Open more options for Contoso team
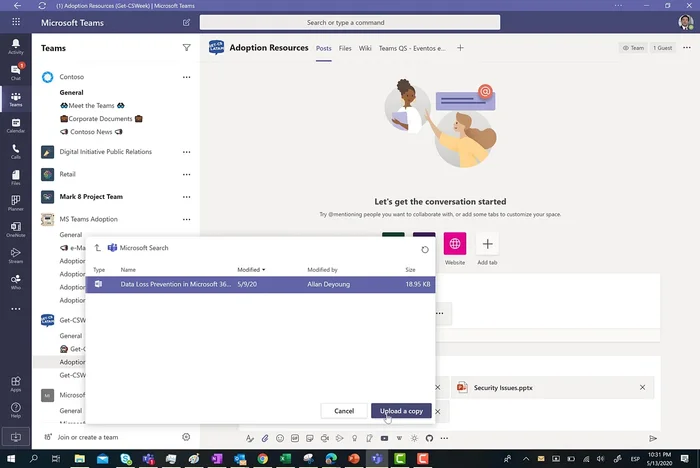This screenshot has width=700, height=468. point(186,77)
